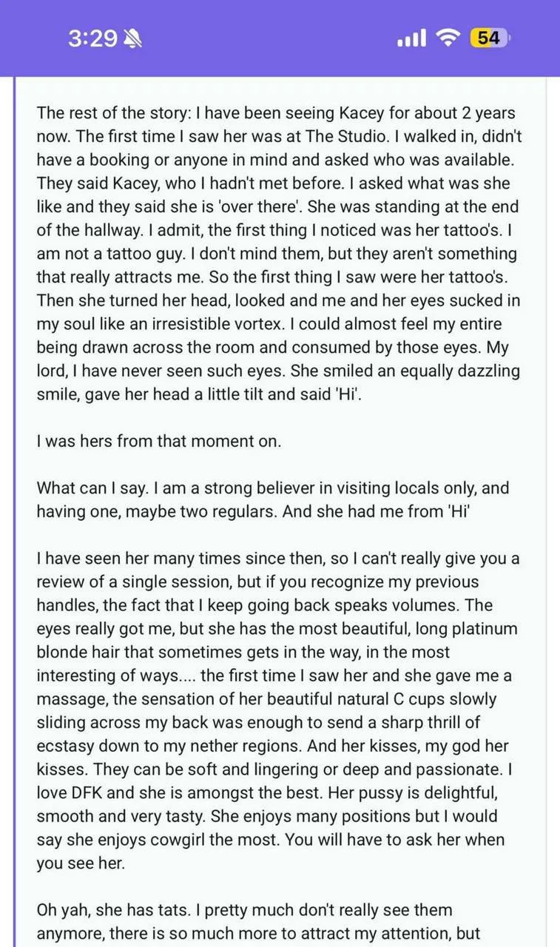Viewport: 560px width, 947px height.
Task: Tap the Wi-Fi status icon
Action: (x=448, y=38)
